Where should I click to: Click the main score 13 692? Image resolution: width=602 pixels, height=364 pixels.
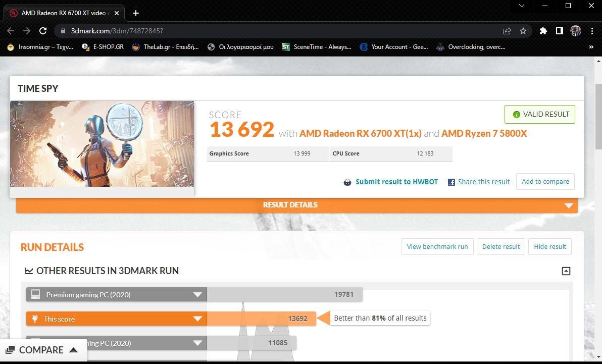click(242, 129)
